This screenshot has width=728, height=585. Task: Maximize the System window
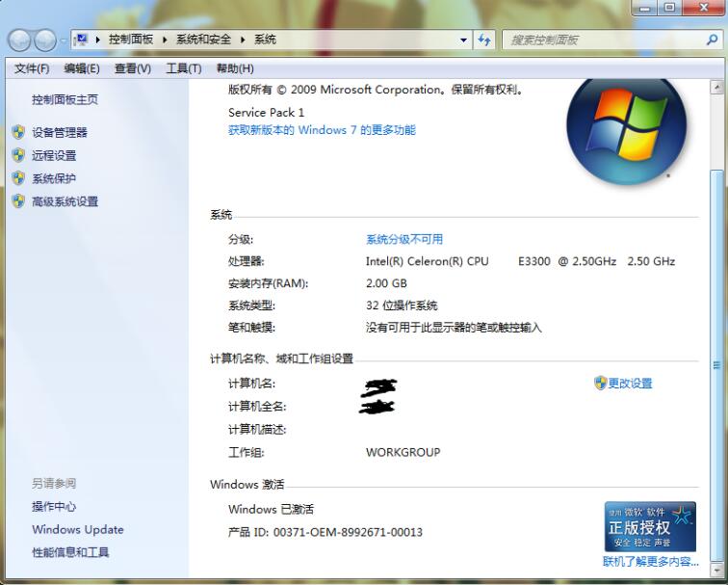click(669, 8)
